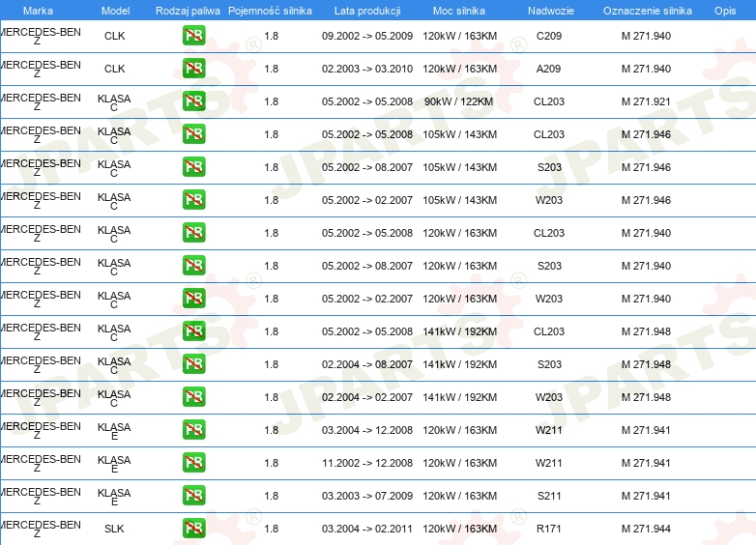Viewport: 756px width, 545px height.
Task: Click the date range 02.2003 -> 03.2010
Action: [x=367, y=69]
